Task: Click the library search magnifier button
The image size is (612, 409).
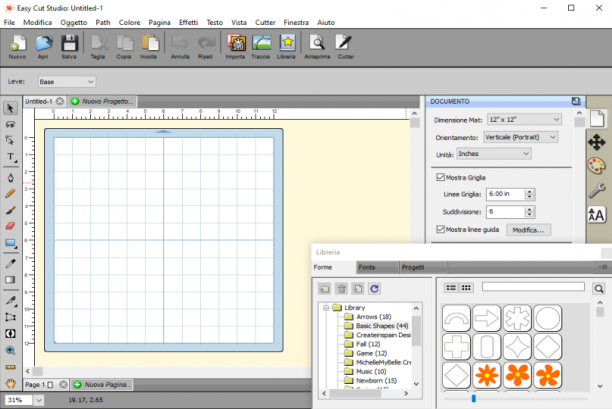Action: 599,288
